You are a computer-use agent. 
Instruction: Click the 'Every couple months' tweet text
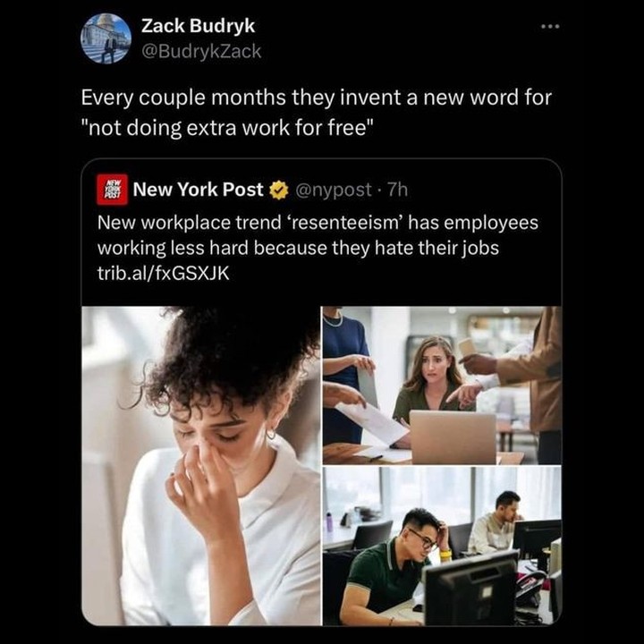pos(316,113)
